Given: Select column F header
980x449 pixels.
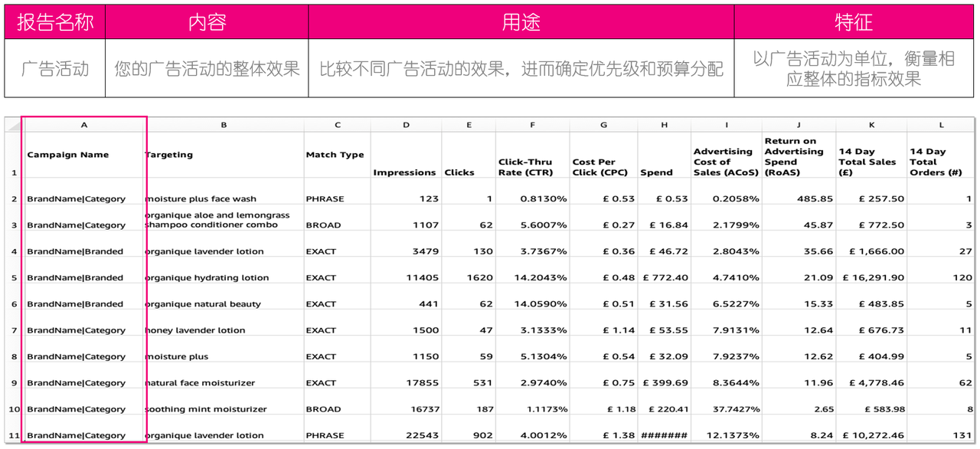Looking at the screenshot, I should click(x=532, y=125).
